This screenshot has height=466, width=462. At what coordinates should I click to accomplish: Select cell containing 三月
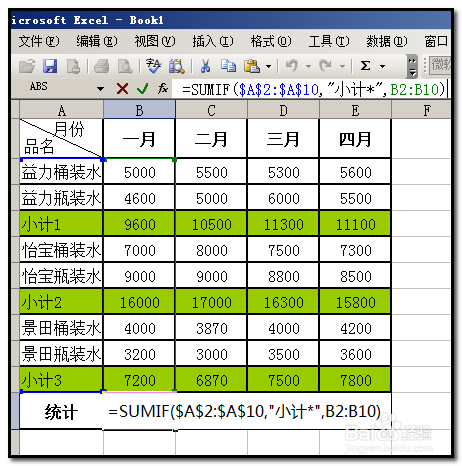[283, 139]
